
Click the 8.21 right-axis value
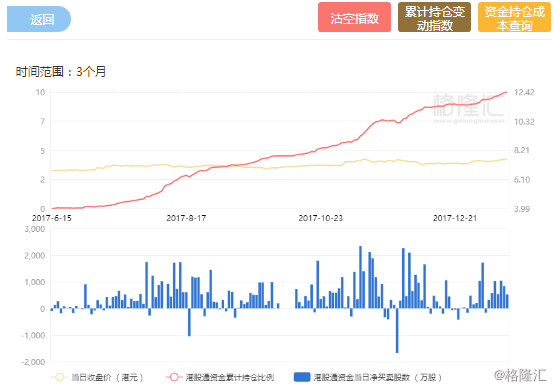pos(521,150)
